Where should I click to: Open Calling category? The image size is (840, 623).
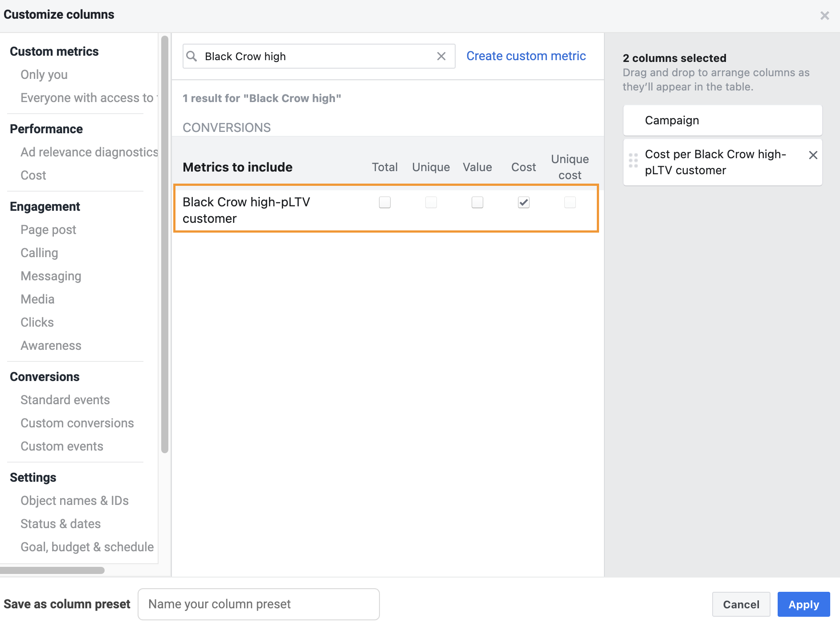pyautogui.click(x=39, y=253)
